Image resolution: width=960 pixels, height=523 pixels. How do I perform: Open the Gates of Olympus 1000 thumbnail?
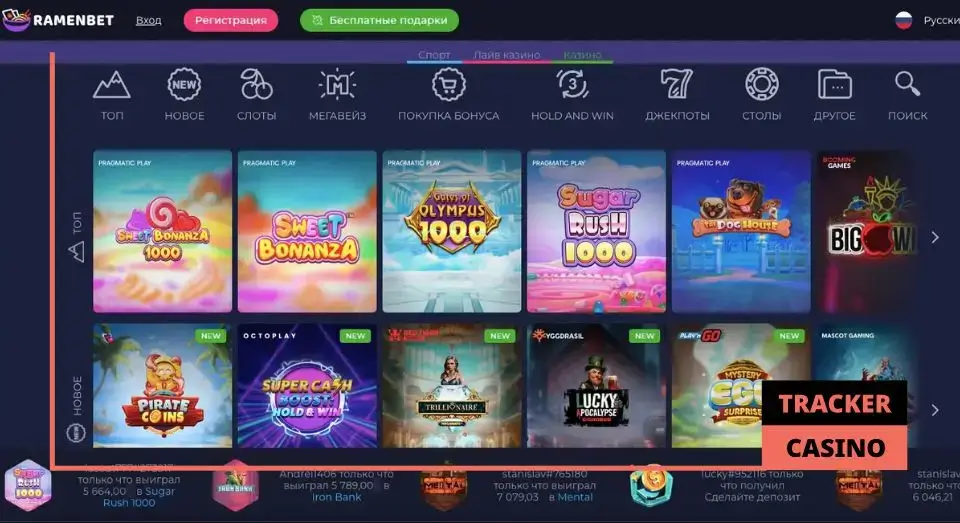pos(452,231)
